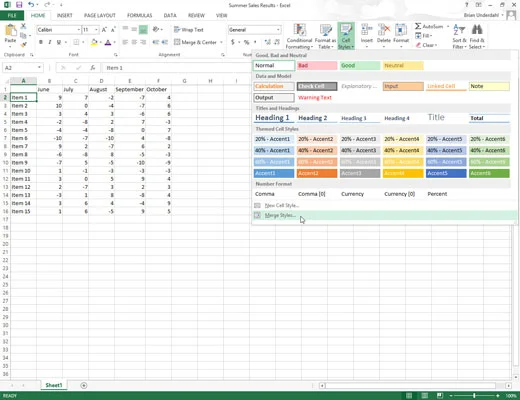Viewport: 520px width, 400px height.
Task: Toggle Wrap Text option
Action: (x=189, y=30)
